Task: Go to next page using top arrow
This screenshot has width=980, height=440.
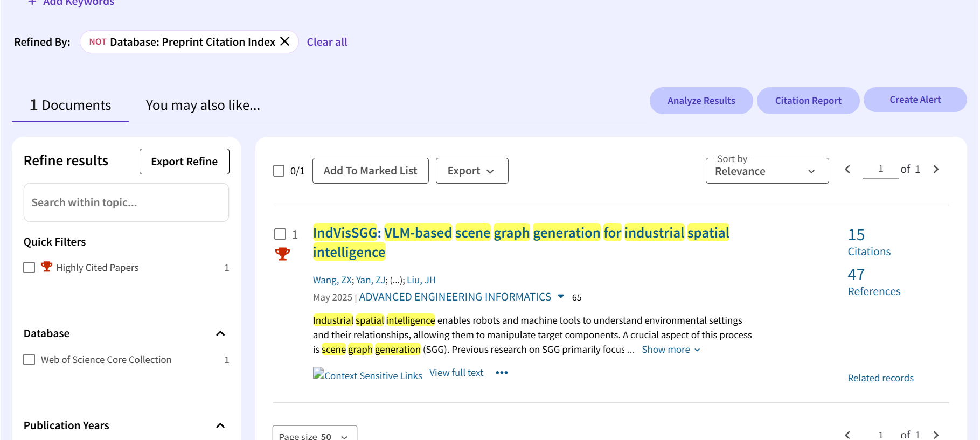Action: tap(936, 169)
